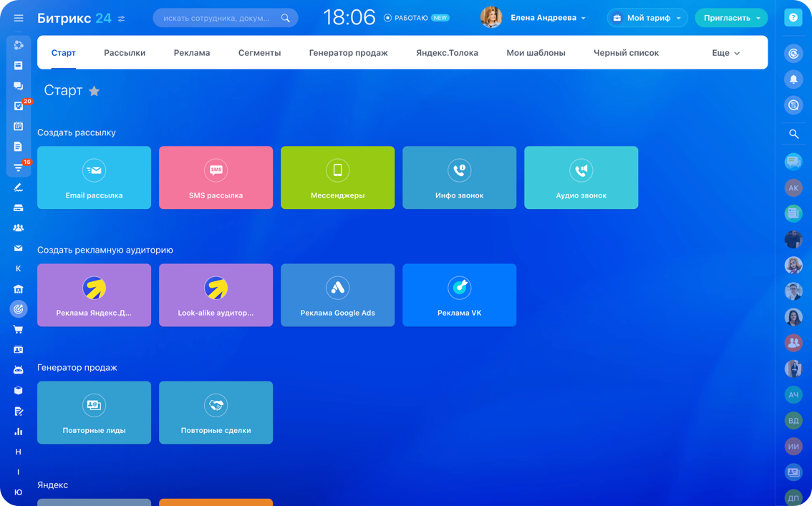Open the signature pen icon in left sidebar
Viewport: 812px width, 506px height.
coord(18,188)
